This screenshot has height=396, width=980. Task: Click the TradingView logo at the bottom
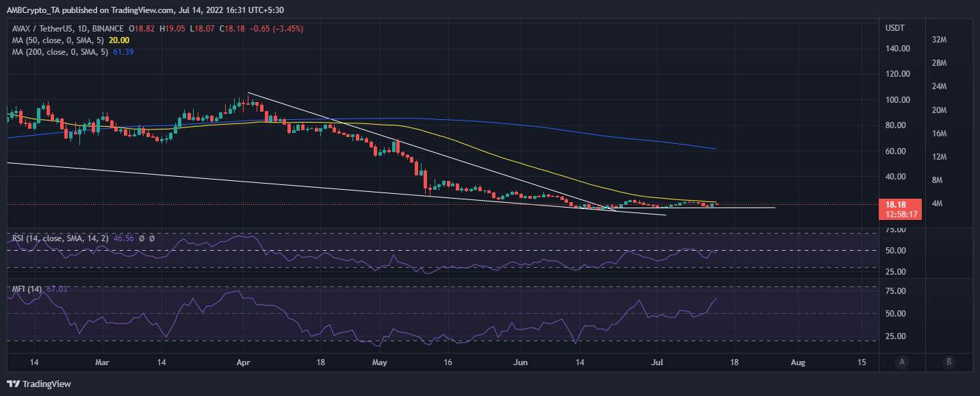coord(39,384)
